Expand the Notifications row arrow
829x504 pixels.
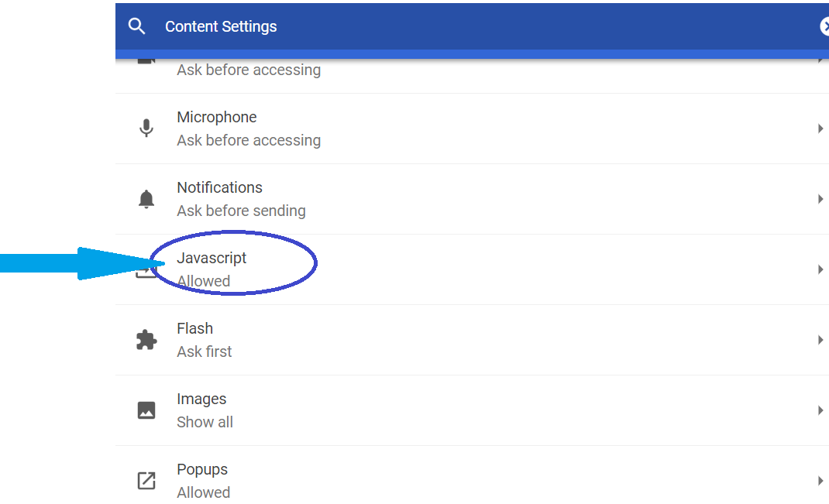(820, 199)
